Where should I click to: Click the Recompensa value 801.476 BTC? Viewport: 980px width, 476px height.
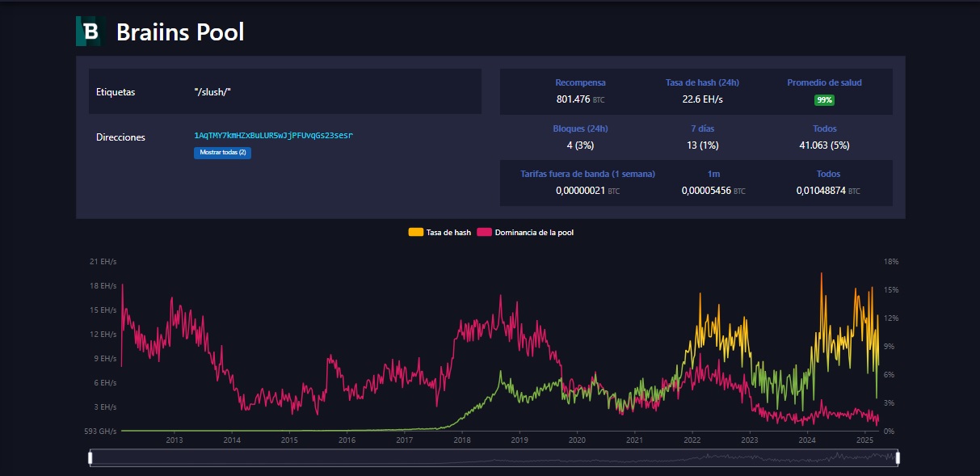[580, 99]
